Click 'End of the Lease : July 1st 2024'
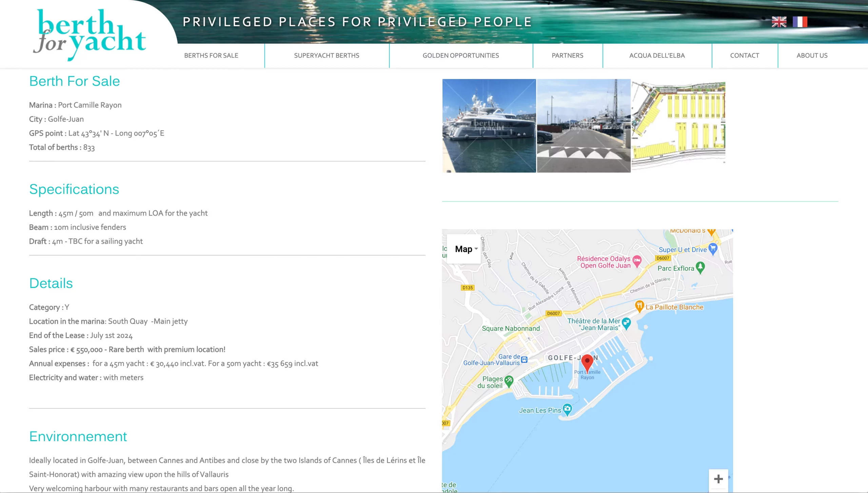The image size is (868, 493). tap(81, 335)
